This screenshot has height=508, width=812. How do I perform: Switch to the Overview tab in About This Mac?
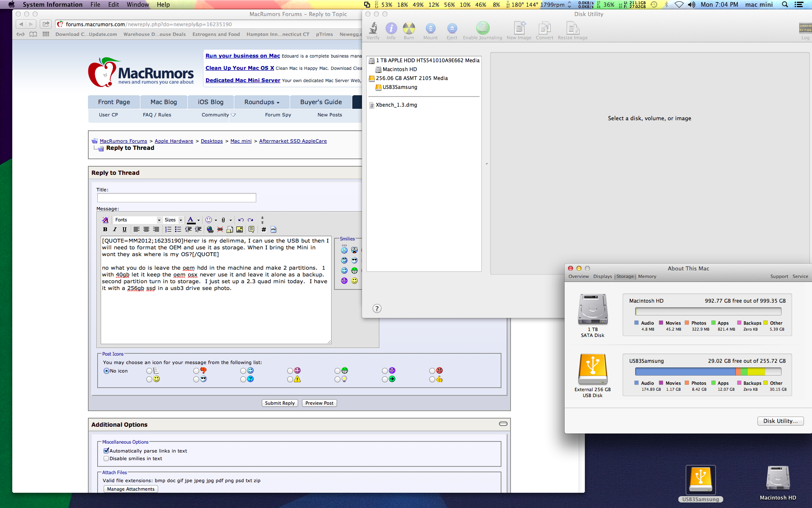(x=579, y=276)
